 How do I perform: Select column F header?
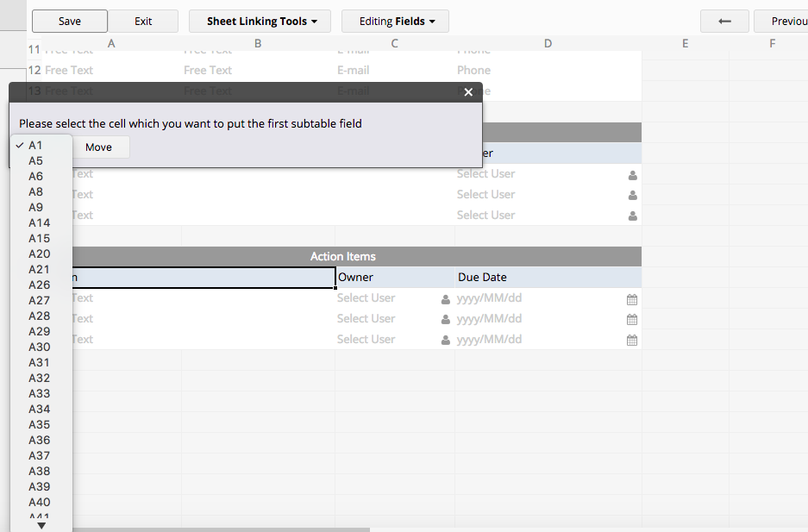tap(773, 44)
